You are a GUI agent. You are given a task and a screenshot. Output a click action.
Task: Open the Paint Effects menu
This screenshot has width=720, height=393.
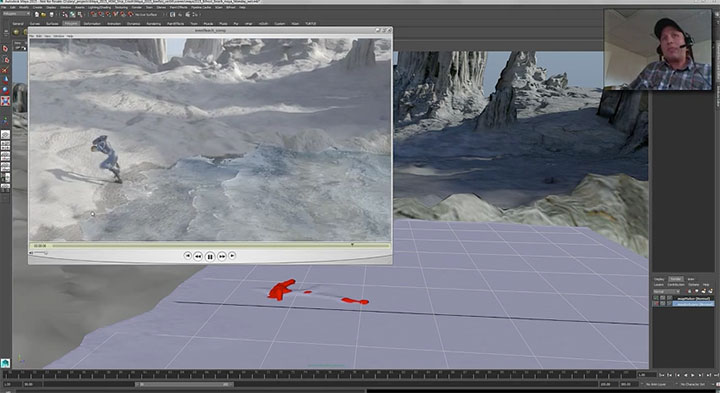(178, 7)
